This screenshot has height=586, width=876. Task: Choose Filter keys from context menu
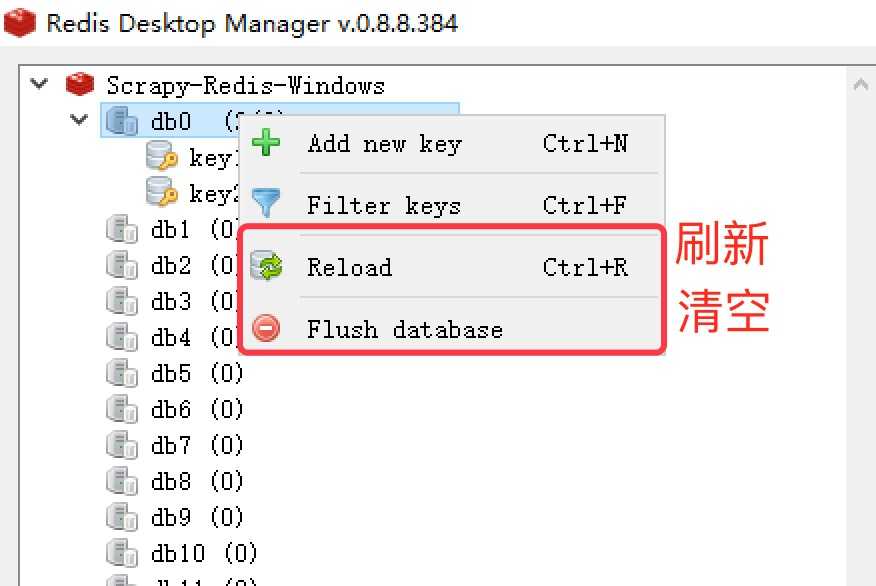[x=384, y=206]
